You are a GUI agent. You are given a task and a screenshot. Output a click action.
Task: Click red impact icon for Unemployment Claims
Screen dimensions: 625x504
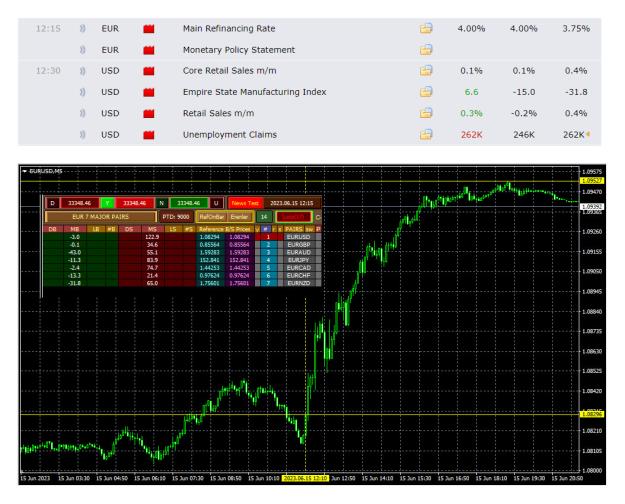tap(149, 135)
